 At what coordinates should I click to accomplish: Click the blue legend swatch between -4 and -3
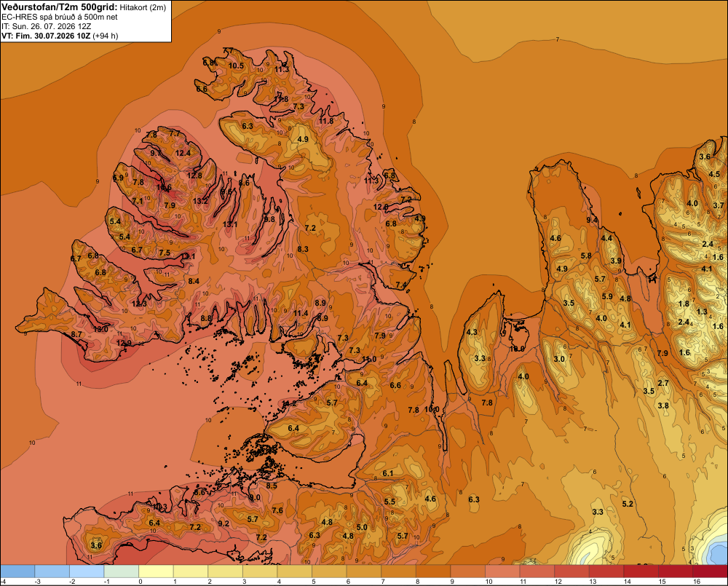point(17,571)
